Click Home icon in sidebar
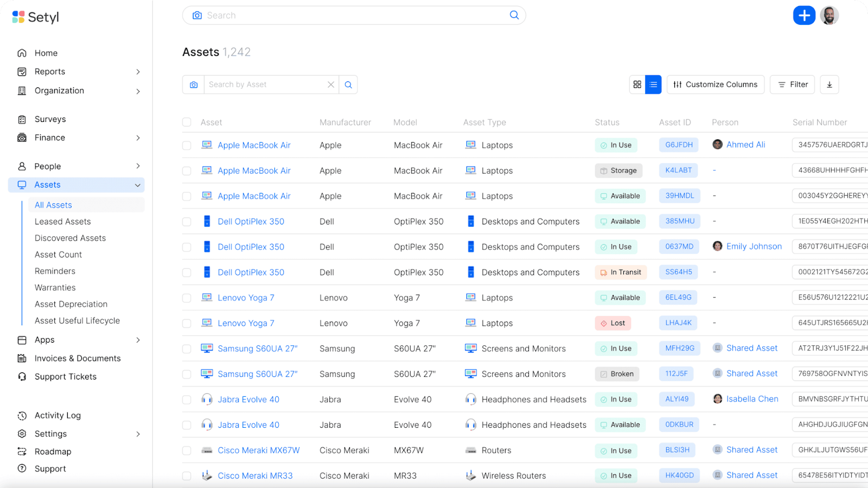The height and width of the screenshot is (488, 868). pyautogui.click(x=22, y=53)
